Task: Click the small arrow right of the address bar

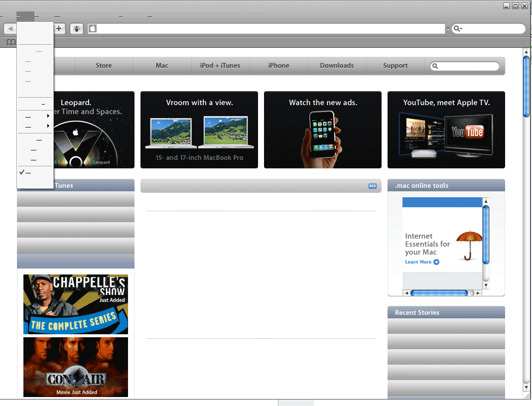Action: (448, 29)
